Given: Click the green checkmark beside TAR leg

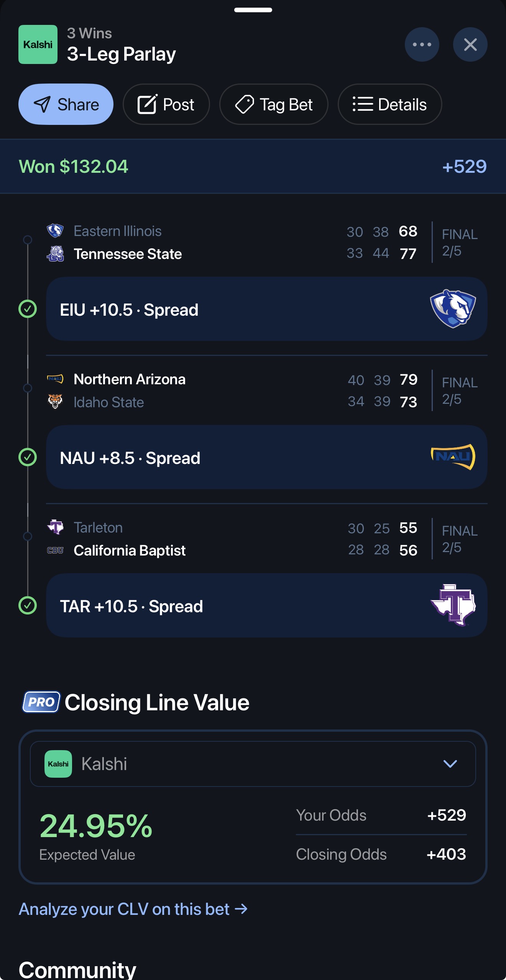Looking at the screenshot, I should click(28, 605).
